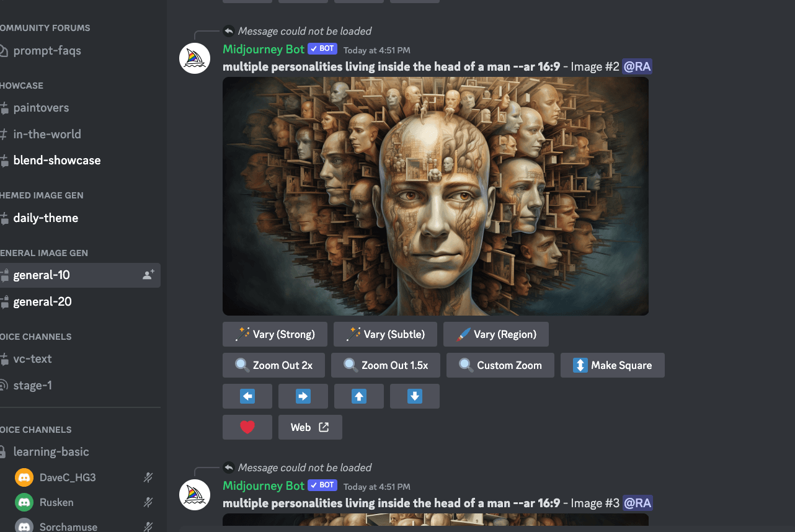
Task: Open Rusken's green avatar in the voice channel
Action: (24, 502)
